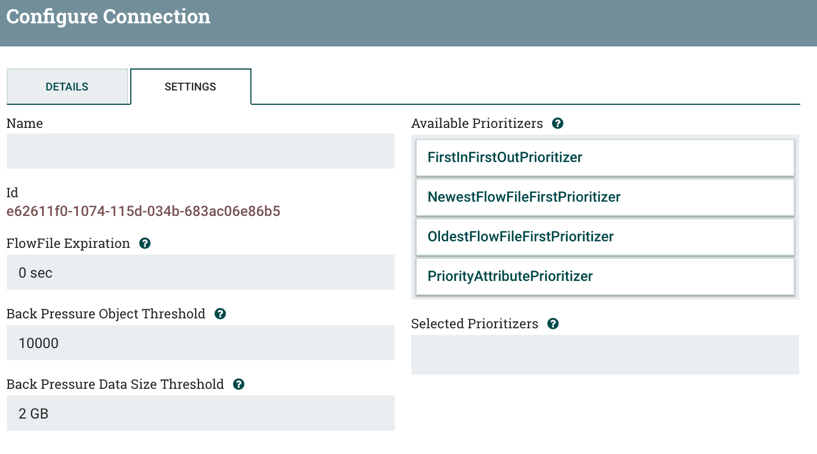
Task: Click help icon beside FlowFile Expiration
Action: tap(145, 244)
